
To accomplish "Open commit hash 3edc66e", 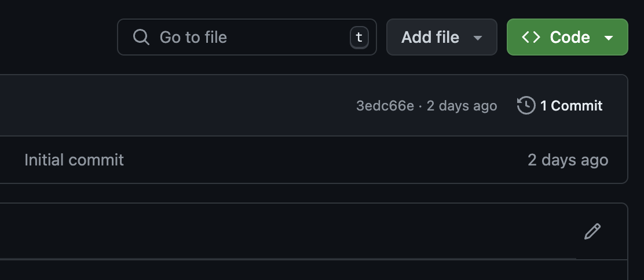I will 385,106.
